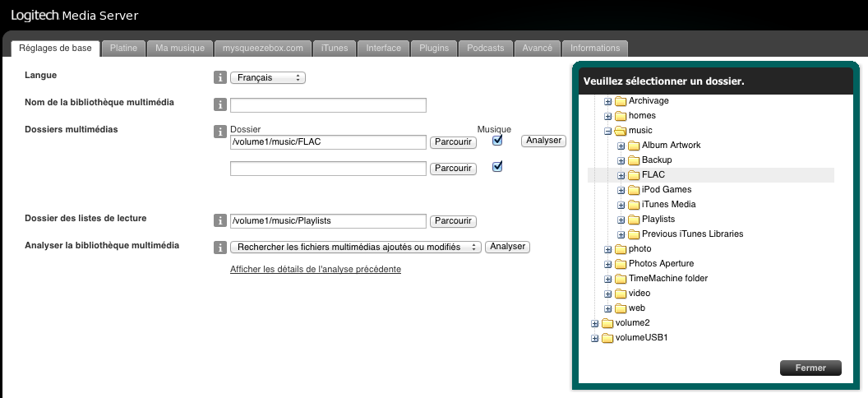868x398 pixels.
Task: Open the Français language dropdown
Action: [x=268, y=77]
